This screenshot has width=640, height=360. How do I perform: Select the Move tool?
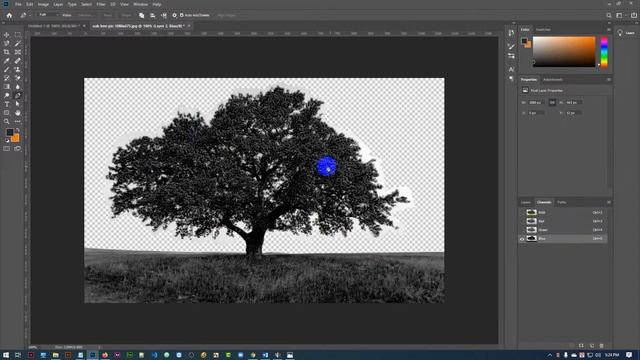pyautogui.click(x=7, y=35)
